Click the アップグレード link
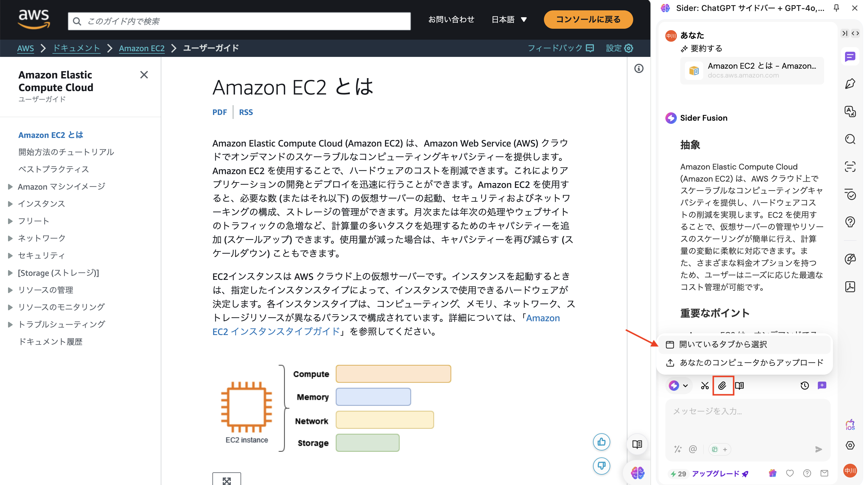 [x=720, y=474]
